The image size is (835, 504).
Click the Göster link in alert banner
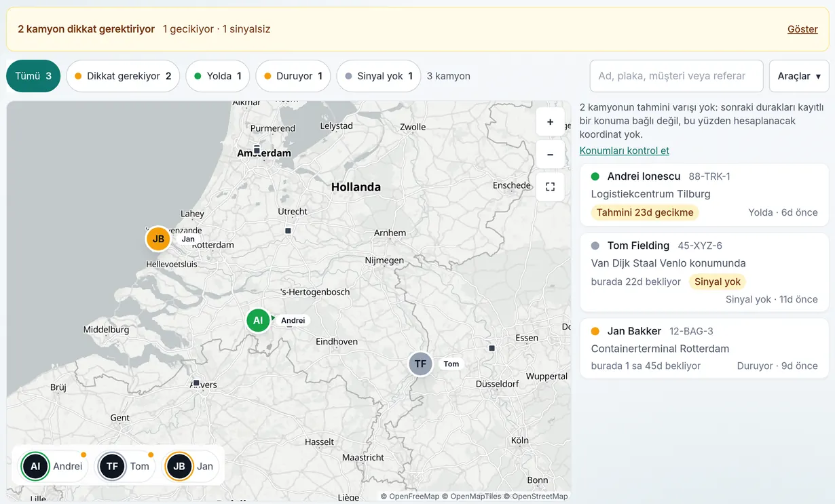802,29
